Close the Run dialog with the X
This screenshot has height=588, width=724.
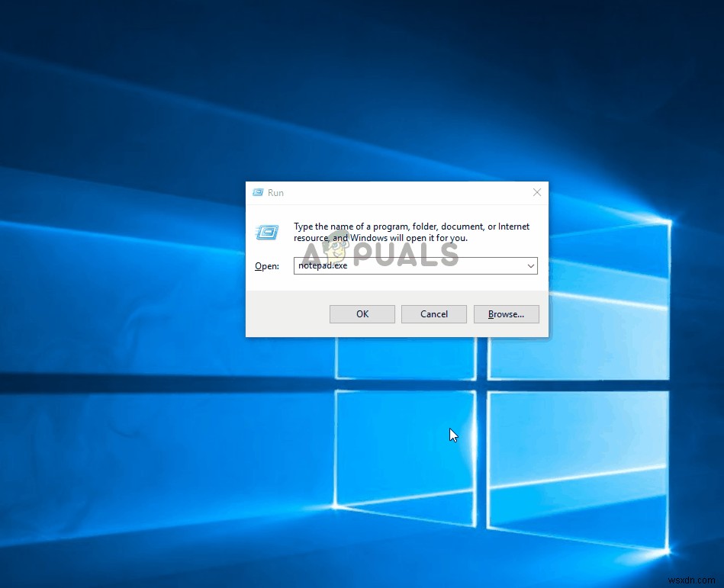point(536,192)
